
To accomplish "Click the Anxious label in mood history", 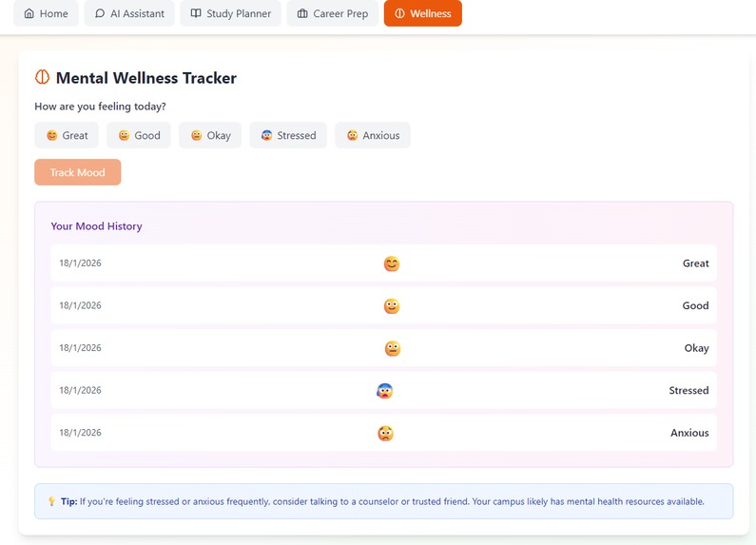I will (690, 433).
